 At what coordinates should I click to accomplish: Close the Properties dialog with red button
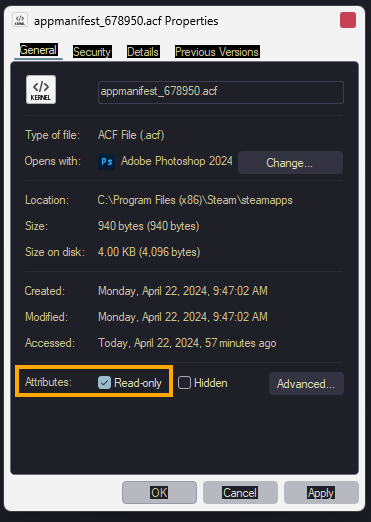[x=348, y=20]
